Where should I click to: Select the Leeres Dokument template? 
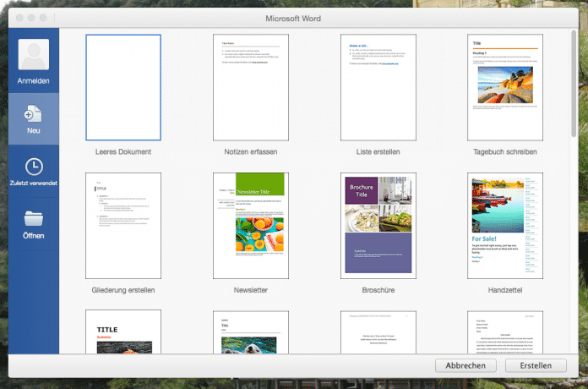[x=122, y=87]
